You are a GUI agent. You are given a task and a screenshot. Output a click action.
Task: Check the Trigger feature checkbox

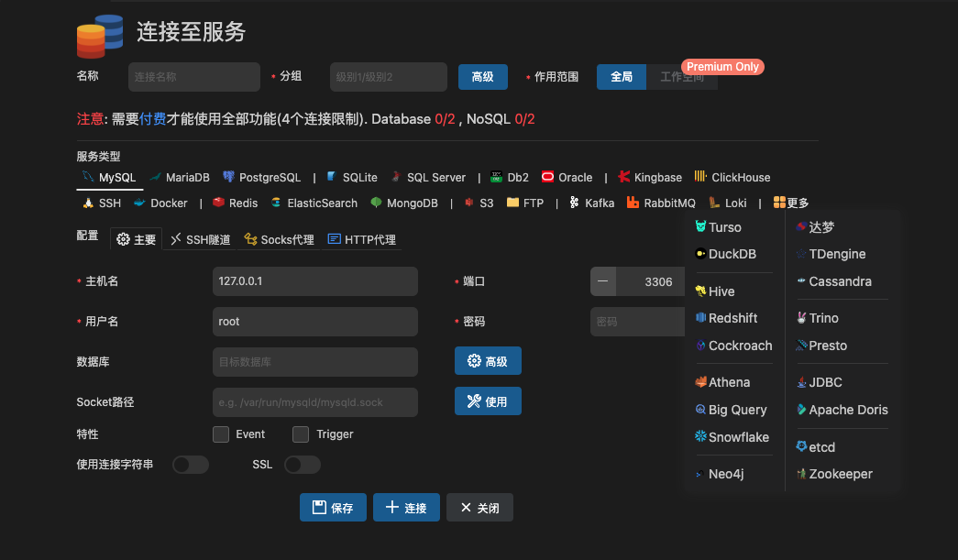tap(301, 434)
